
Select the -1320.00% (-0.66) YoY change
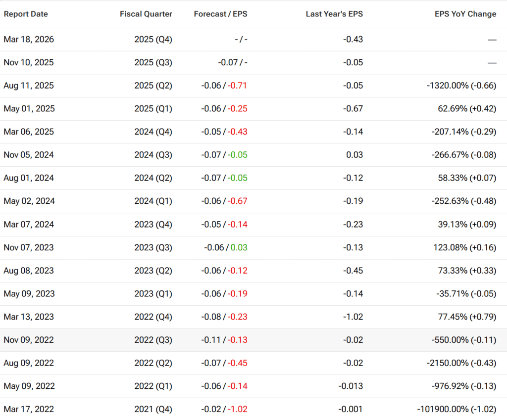point(461,86)
